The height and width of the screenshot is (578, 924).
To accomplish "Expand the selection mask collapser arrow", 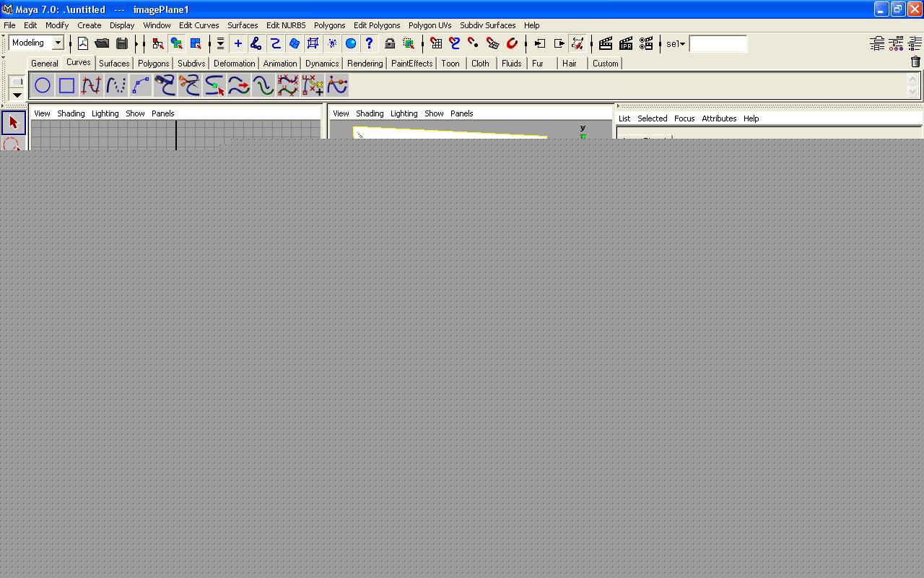I will coord(219,43).
